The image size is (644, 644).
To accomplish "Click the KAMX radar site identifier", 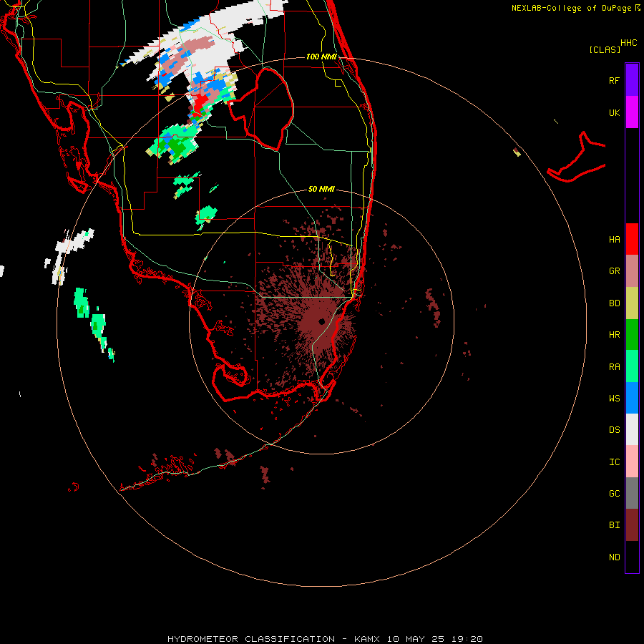I will point(367,639).
